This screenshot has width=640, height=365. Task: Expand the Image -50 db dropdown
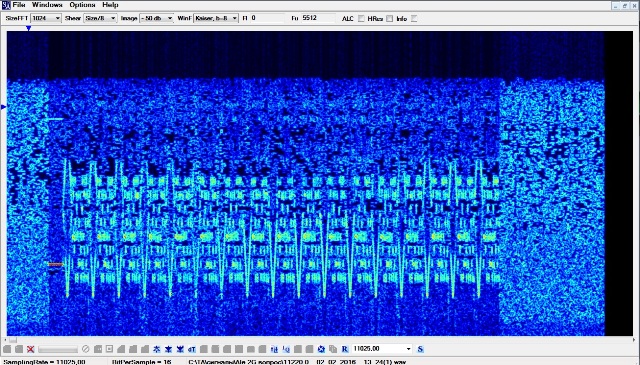[x=156, y=18]
